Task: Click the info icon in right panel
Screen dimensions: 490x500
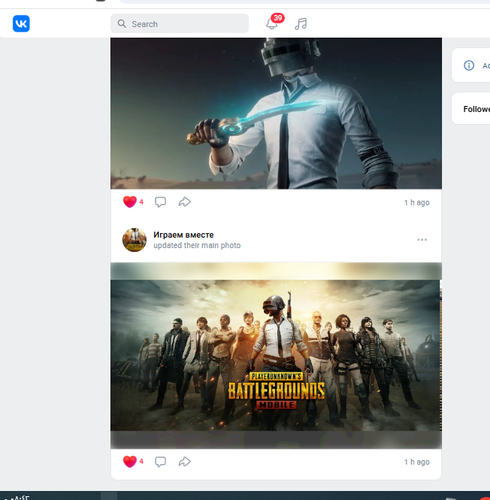Action: 469,65
